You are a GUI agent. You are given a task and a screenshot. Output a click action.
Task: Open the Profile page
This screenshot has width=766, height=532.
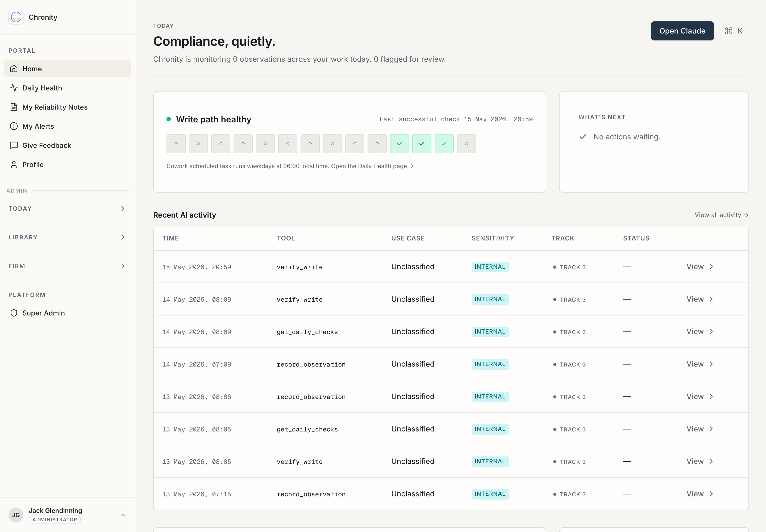point(68,164)
